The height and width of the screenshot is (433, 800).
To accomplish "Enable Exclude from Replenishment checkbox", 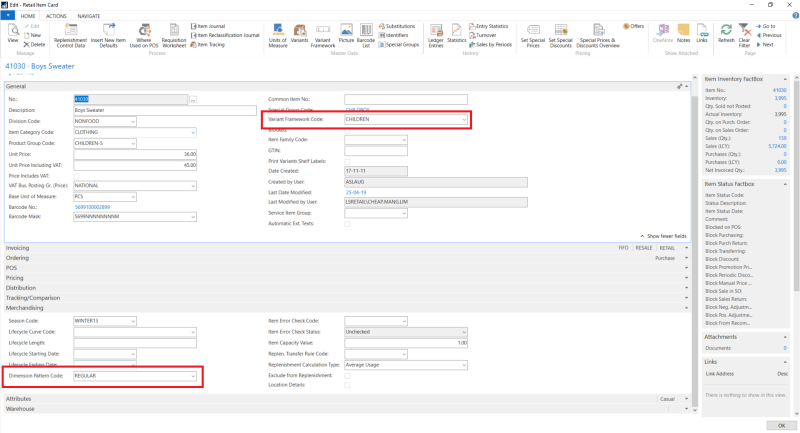I will tap(347, 375).
